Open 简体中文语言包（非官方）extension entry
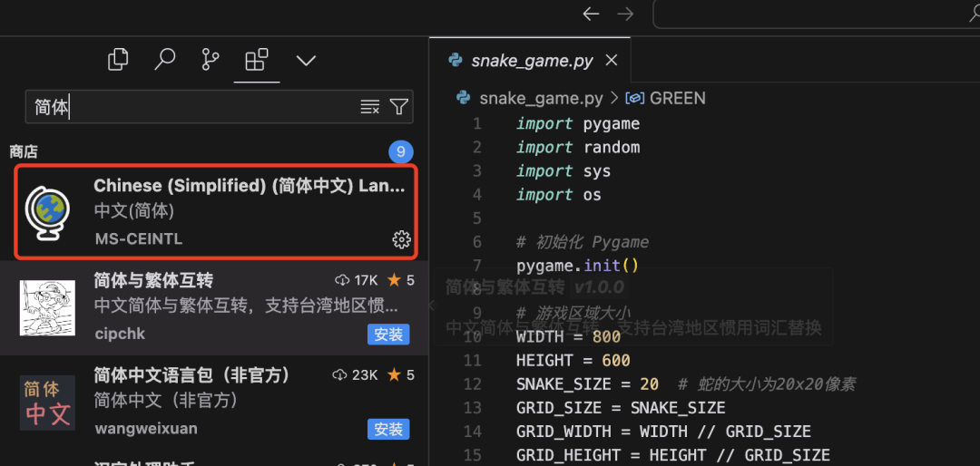The image size is (980, 466). coord(214,403)
